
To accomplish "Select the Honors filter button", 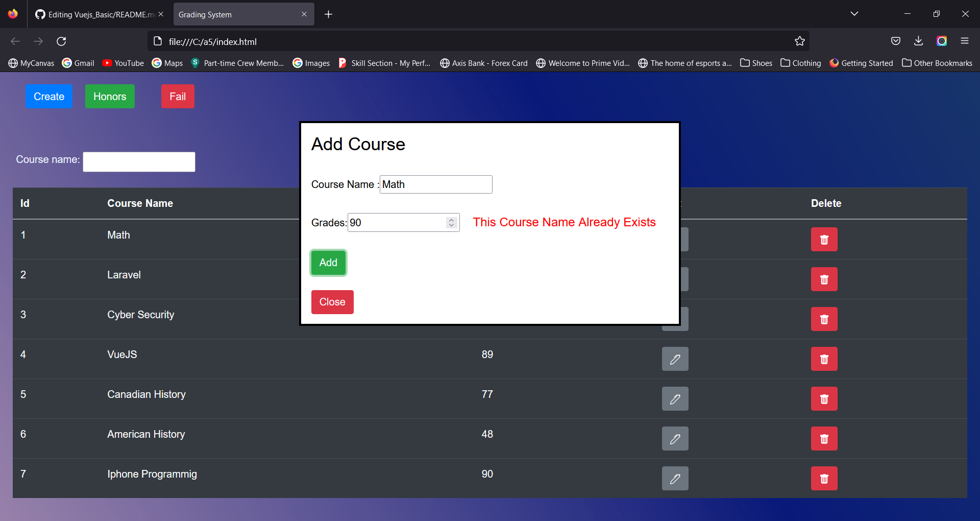I will coord(110,96).
